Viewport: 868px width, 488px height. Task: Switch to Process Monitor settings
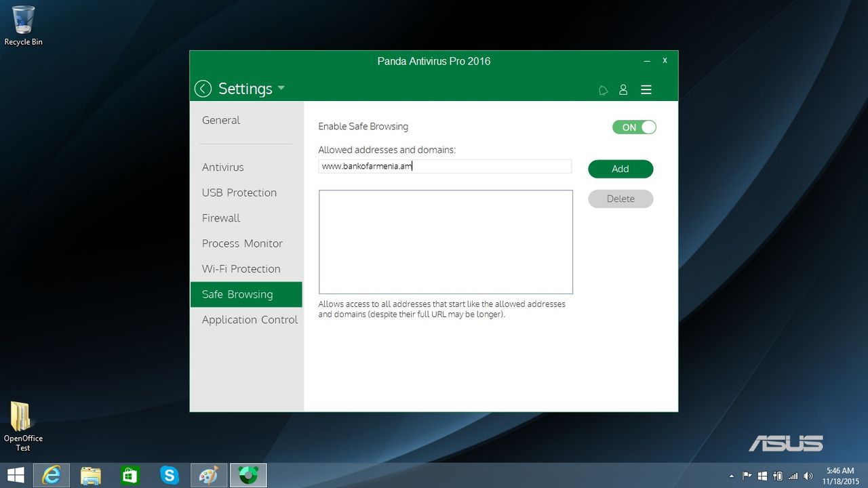[x=242, y=243]
